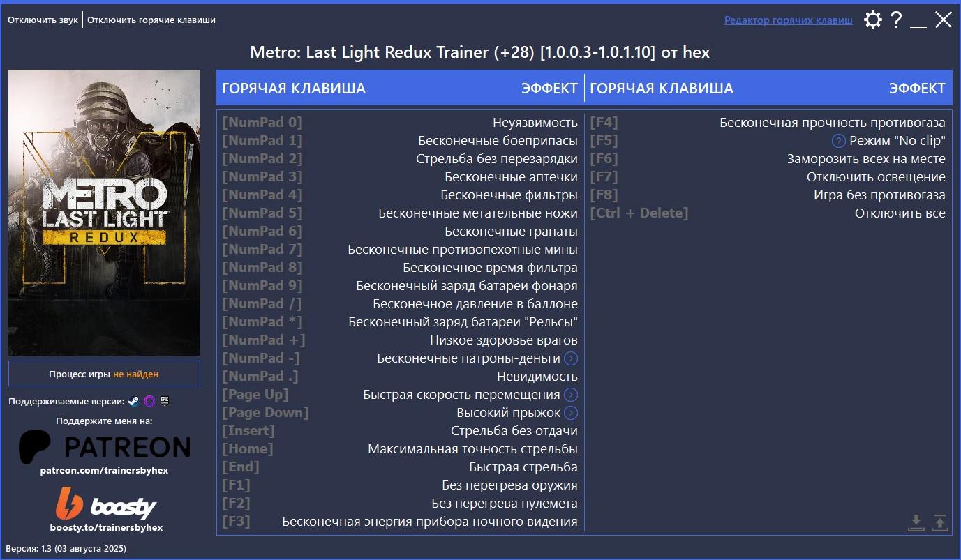Viewport: 961px width, 560px height.
Task: Expand options for Высокий прыжок
Action: 572,412
